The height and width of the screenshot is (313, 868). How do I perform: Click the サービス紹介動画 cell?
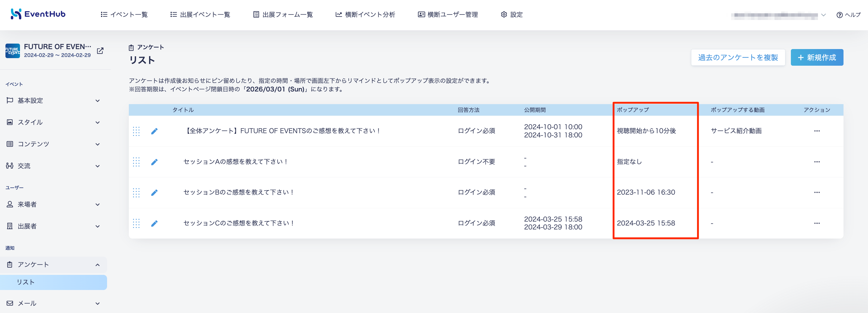click(736, 131)
